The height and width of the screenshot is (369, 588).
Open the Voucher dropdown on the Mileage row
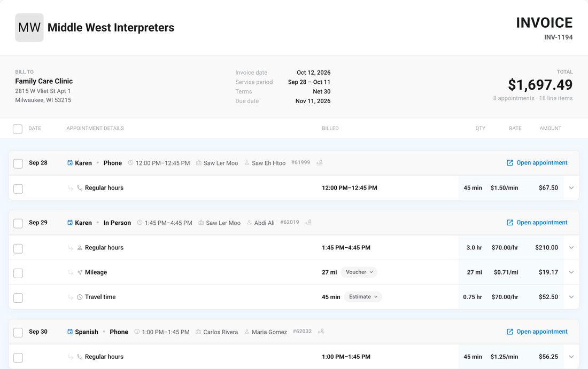(359, 272)
